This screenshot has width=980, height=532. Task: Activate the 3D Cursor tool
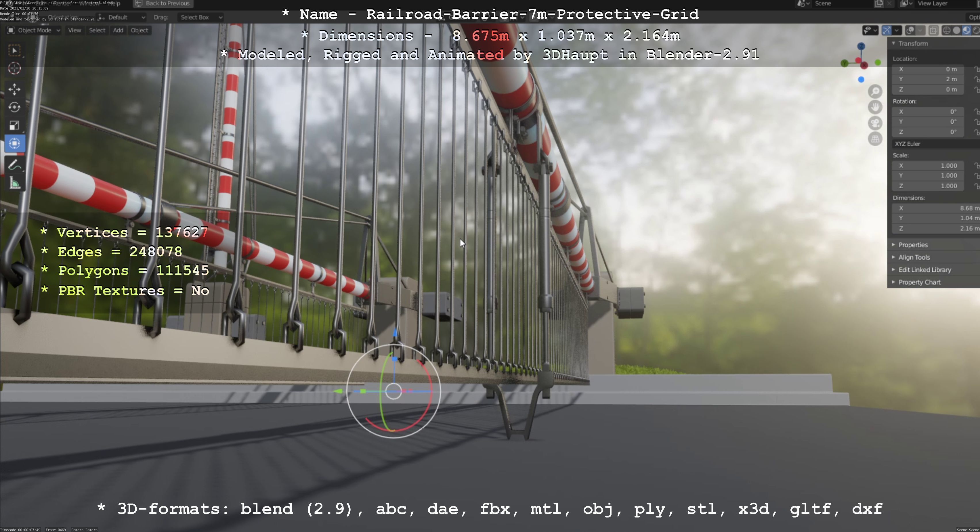tap(14, 68)
